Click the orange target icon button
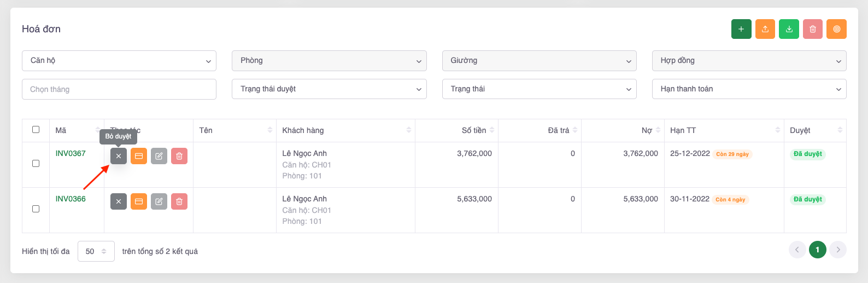 tap(836, 29)
